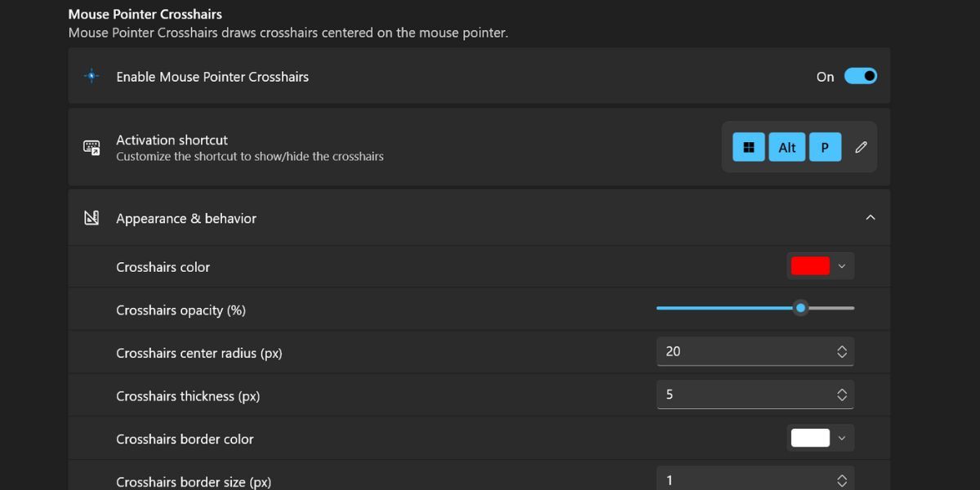This screenshot has width=980, height=490.
Task: Open the Crosshairs border color dropdown
Action: coord(842,439)
